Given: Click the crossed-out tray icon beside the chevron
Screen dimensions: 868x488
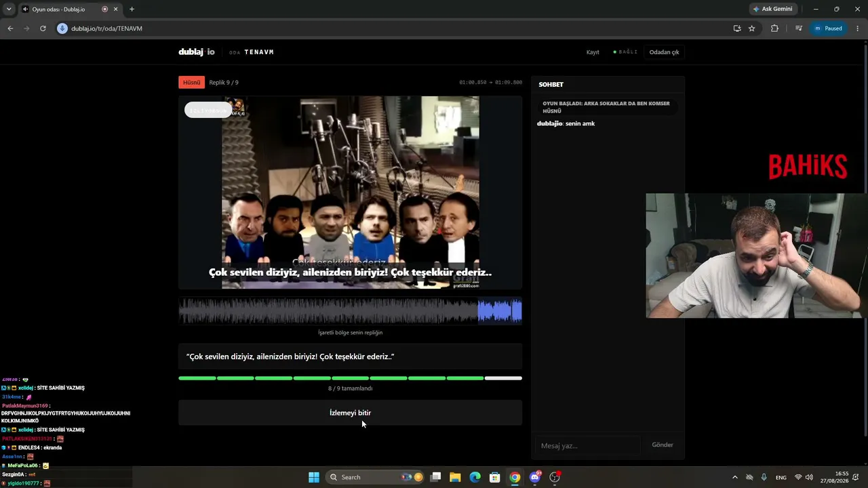Looking at the screenshot, I should (x=749, y=477).
